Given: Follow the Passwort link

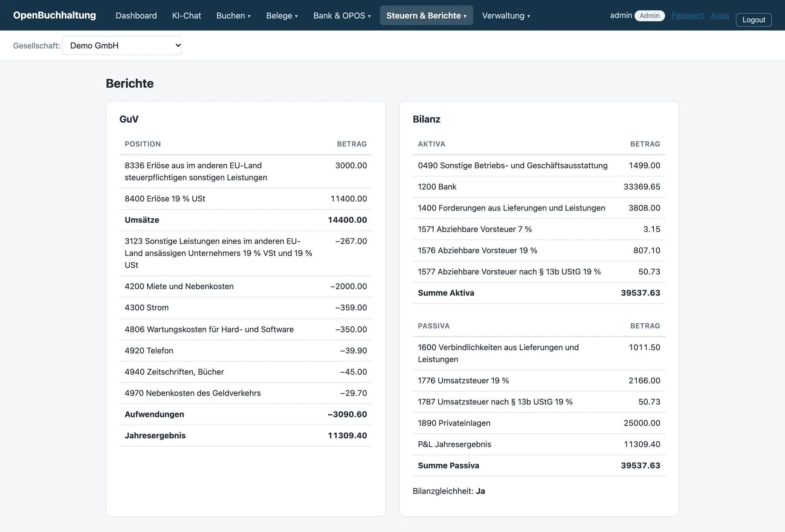Looking at the screenshot, I should [x=687, y=15].
